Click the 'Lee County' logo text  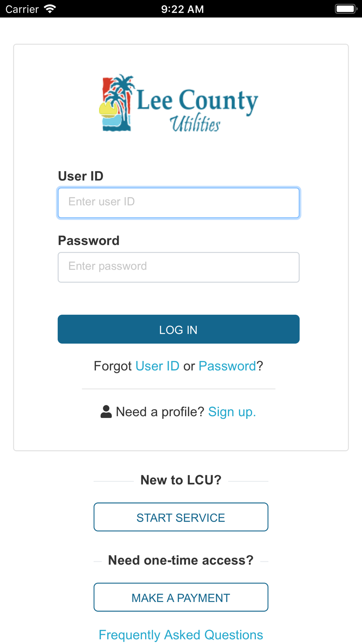pos(198,100)
